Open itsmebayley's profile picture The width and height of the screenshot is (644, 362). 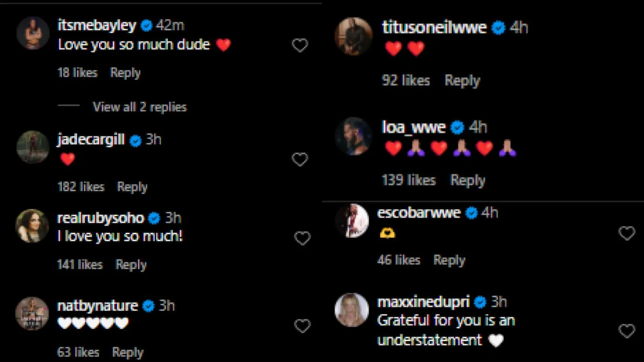pos(33,33)
